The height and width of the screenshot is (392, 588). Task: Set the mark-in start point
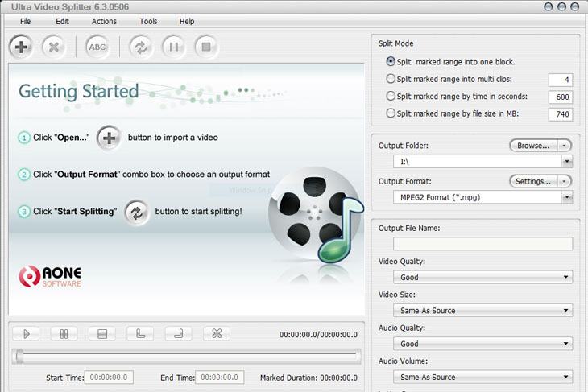pyautogui.click(x=140, y=333)
